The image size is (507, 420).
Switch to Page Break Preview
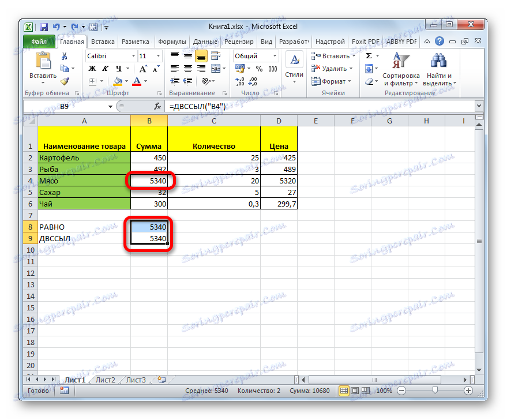click(365, 391)
